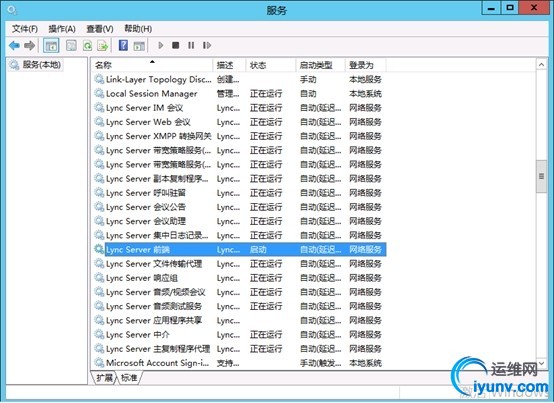Sort by the 名称 column header

click(153, 65)
